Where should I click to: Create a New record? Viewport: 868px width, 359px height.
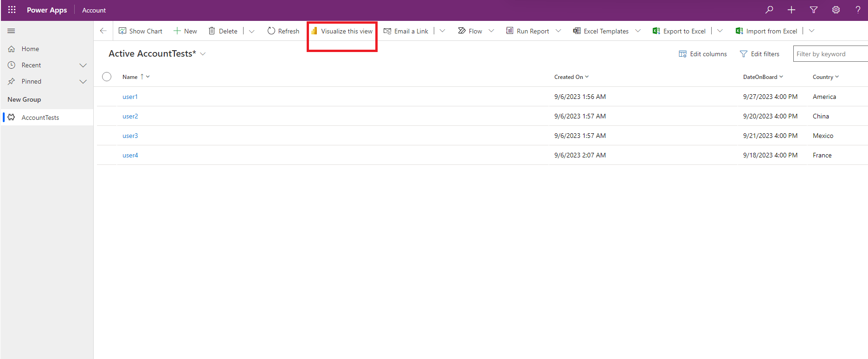[185, 31]
